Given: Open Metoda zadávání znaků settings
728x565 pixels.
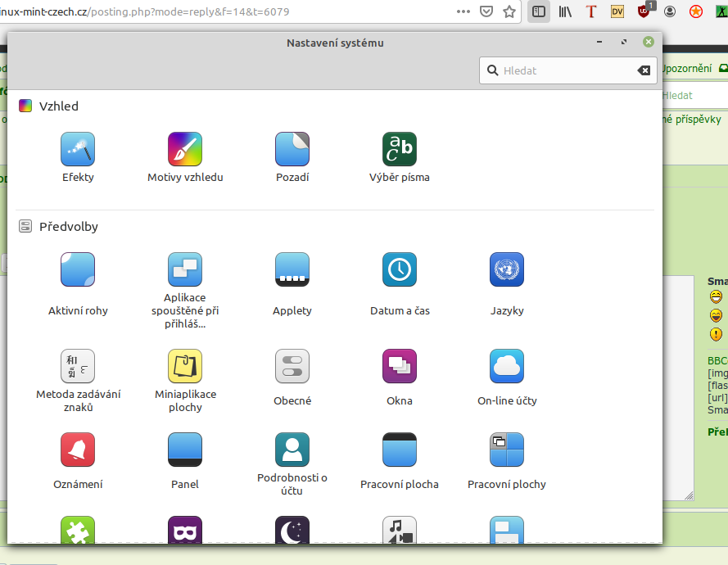Looking at the screenshot, I should 78,367.
